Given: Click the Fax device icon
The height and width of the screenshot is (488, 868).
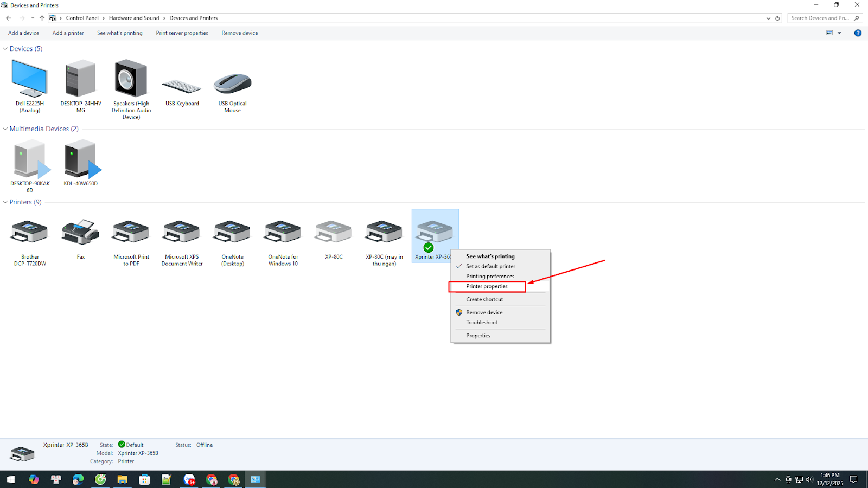Looking at the screenshot, I should click(x=80, y=232).
